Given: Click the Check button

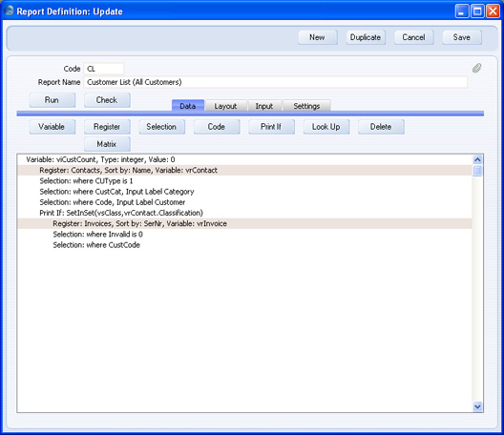Looking at the screenshot, I should [x=107, y=100].
